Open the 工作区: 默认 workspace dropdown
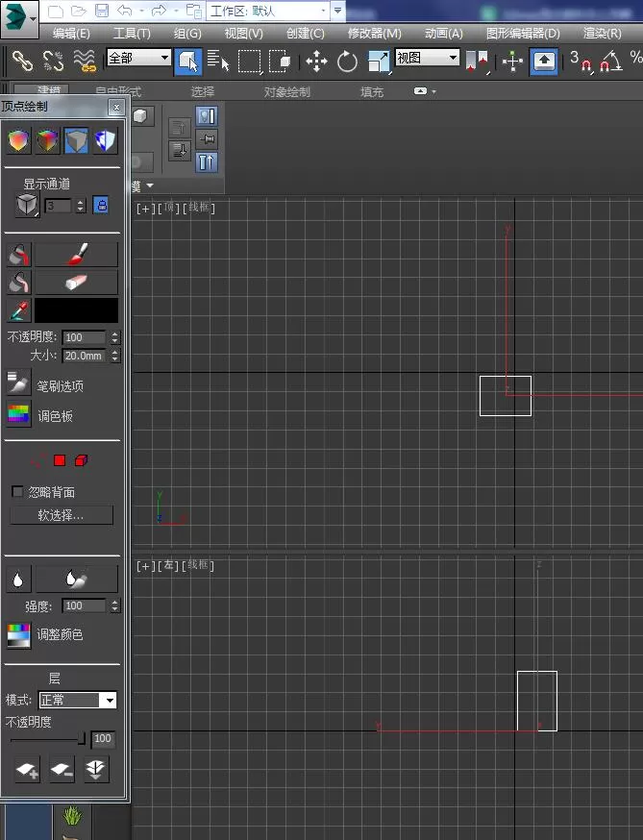Screen dimensions: 643x840 click(268, 11)
